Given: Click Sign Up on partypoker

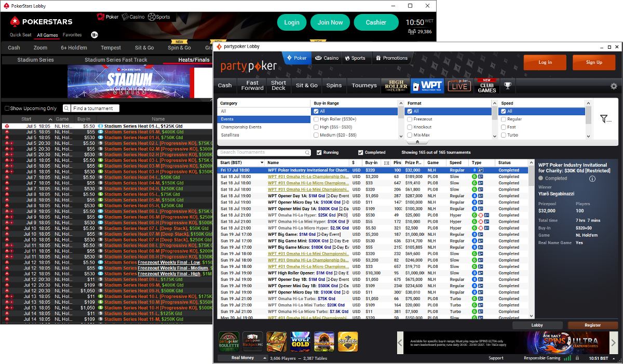Looking at the screenshot, I should pos(594,62).
